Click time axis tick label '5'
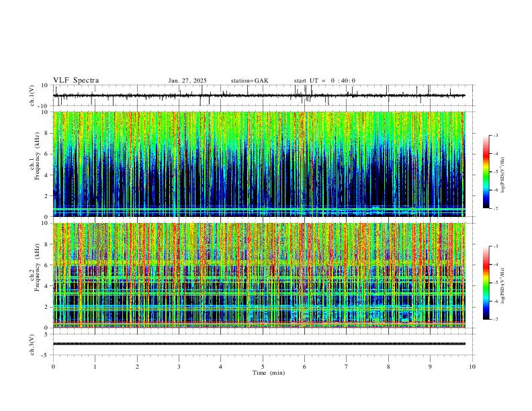This screenshot has width=532, height=411. tap(263, 367)
